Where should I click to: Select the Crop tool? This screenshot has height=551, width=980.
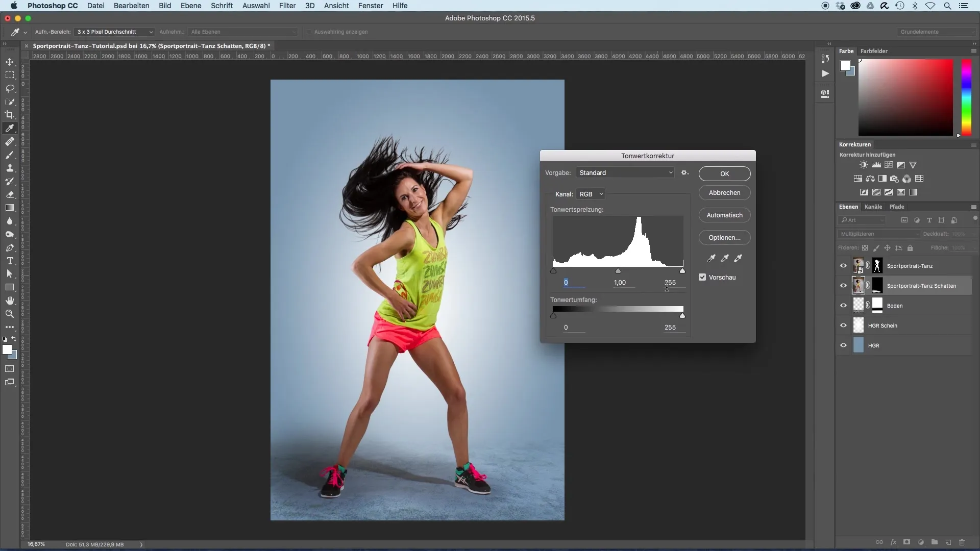(10, 115)
